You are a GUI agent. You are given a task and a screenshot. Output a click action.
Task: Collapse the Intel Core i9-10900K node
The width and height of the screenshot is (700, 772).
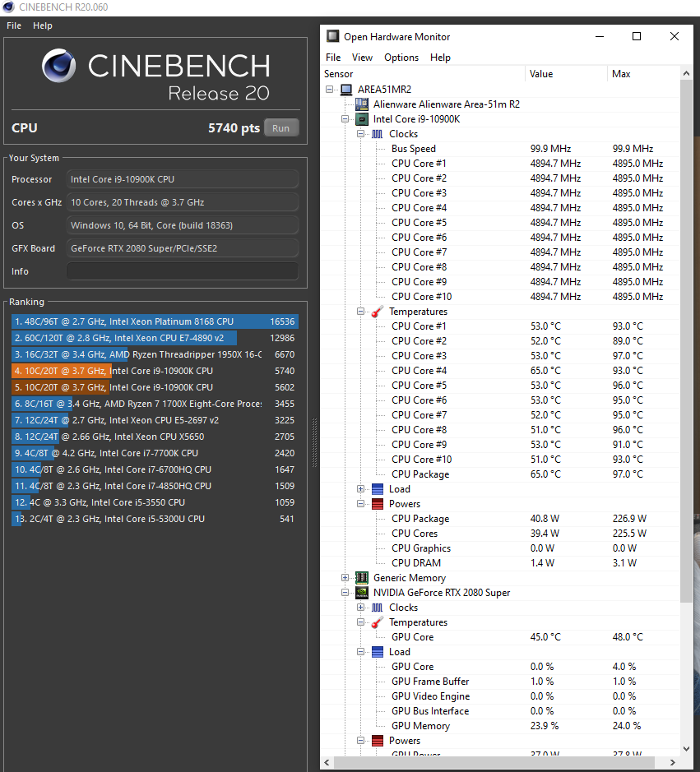point(345,118)
